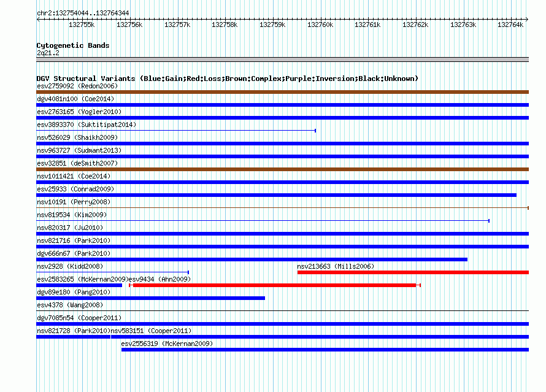Click the chr2:132754044..132764344 coordinate label
The image size is (546, 392).
83,13
